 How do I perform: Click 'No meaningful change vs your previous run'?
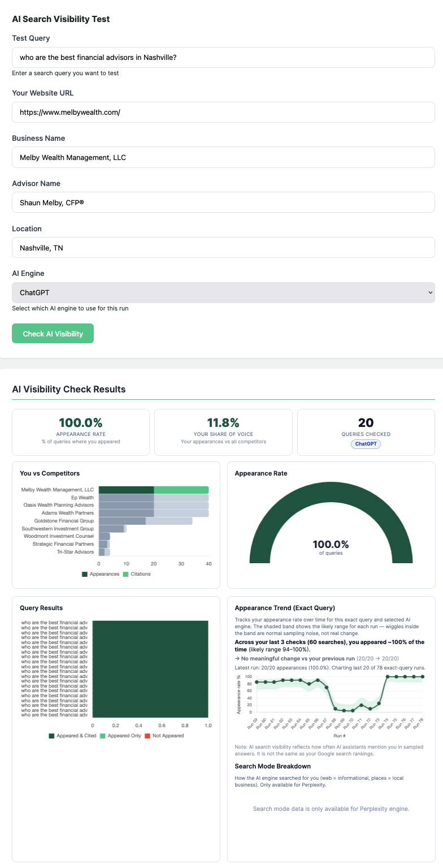(x=298, y=658)
